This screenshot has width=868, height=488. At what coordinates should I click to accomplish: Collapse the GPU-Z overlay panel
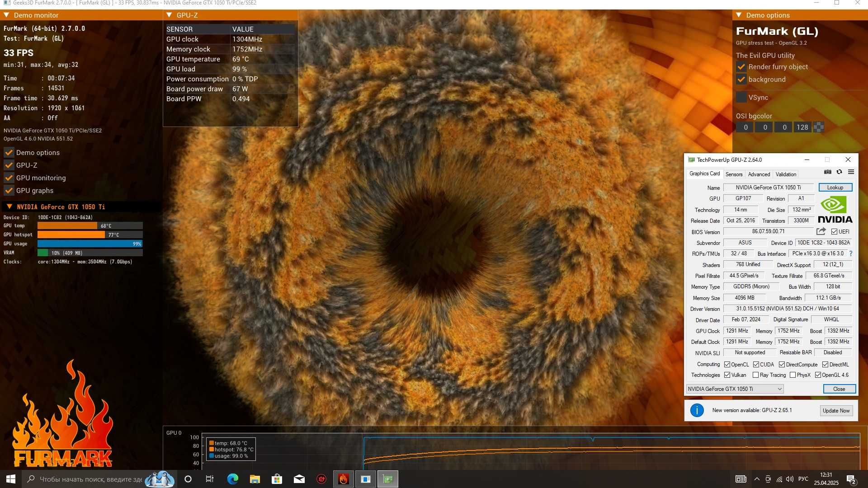pyautogui.click(x=169, y=15)
